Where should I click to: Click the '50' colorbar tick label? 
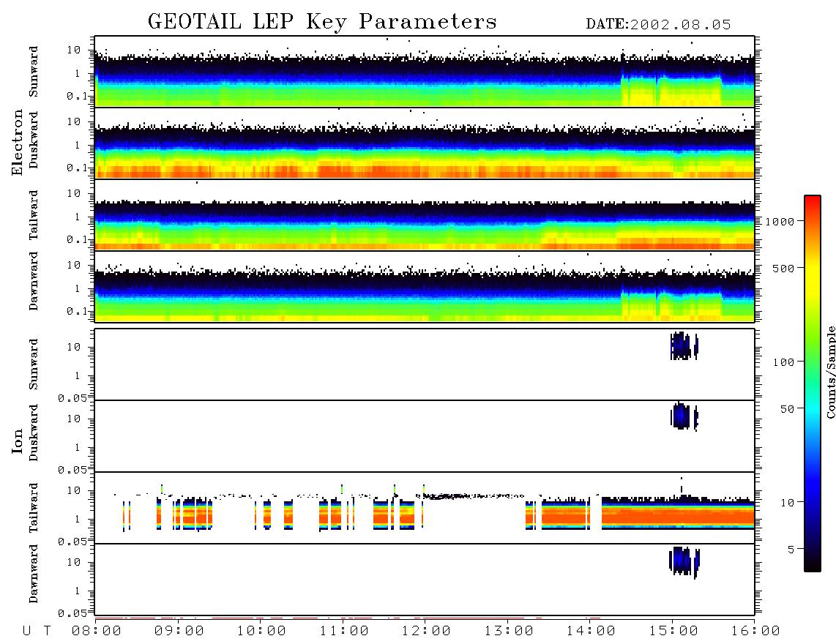point(788,409)
